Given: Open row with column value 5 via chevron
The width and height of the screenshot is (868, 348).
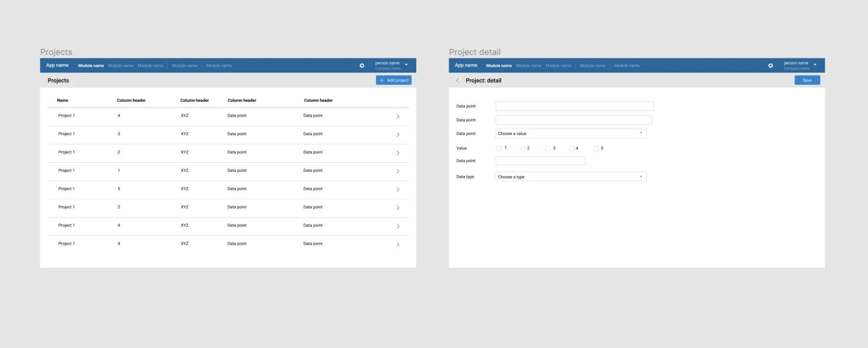Looking at the screenshot, I should (x=398, y=189).
